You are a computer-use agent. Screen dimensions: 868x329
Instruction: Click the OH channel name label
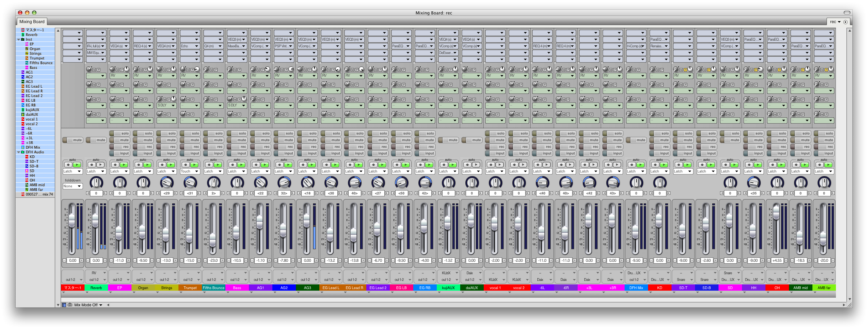pyautogui.click(x=777, y=288)
